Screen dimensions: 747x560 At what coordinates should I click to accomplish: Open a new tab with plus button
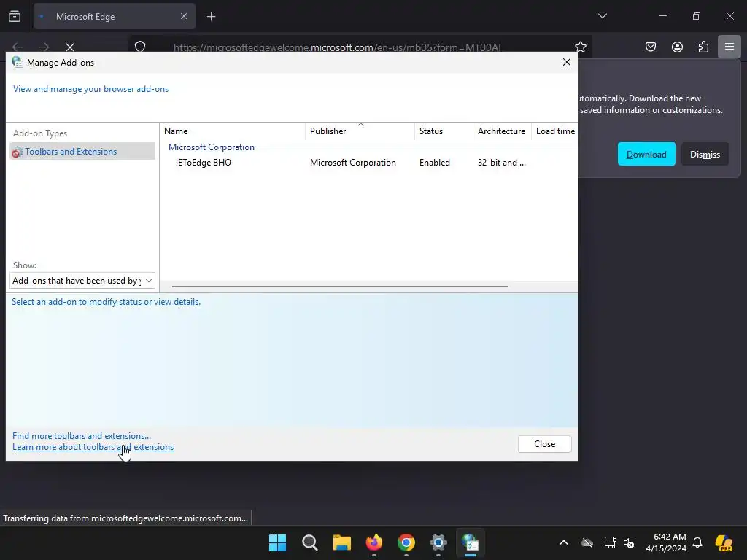tap(211, 17)
